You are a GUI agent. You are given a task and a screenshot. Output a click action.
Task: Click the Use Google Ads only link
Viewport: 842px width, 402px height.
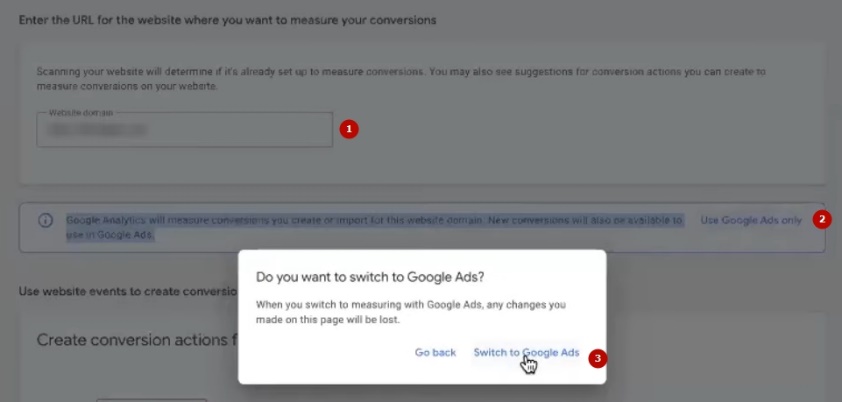click(751, 220)
